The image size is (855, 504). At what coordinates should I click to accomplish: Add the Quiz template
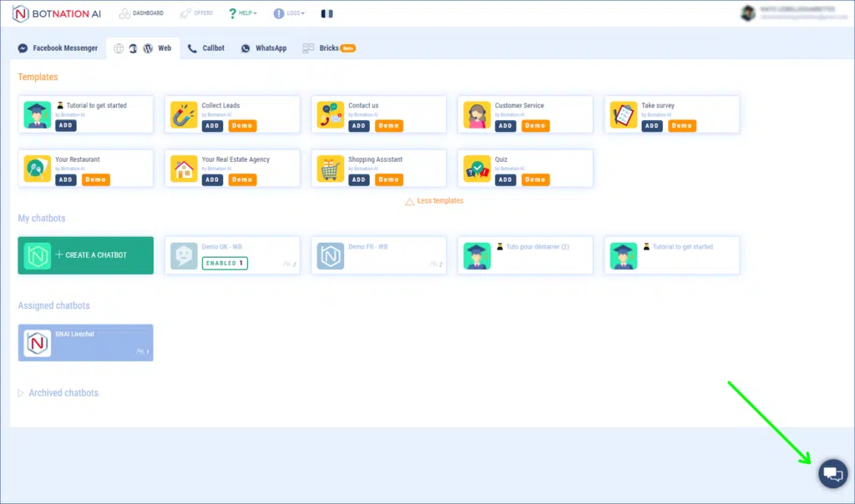tap(506, 179)
